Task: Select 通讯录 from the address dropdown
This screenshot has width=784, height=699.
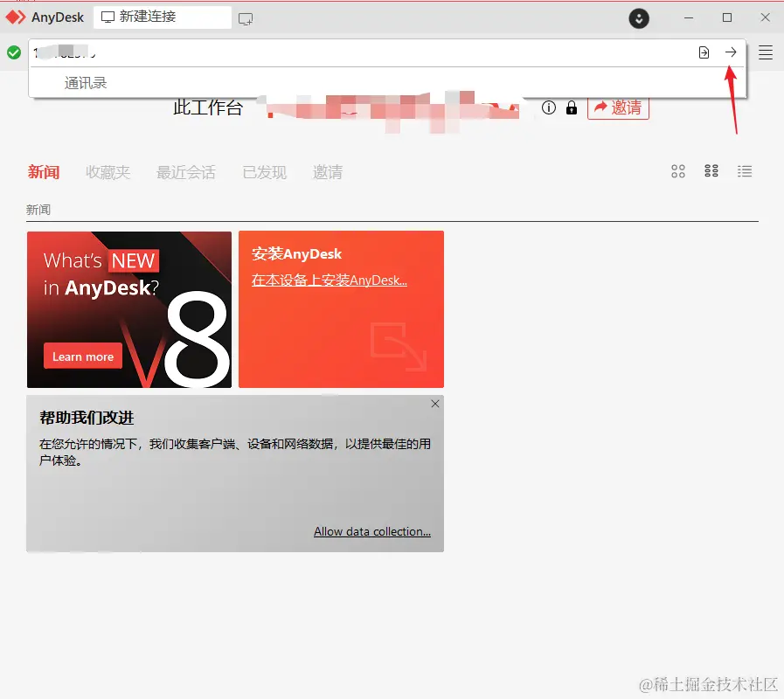Action: click(x=86, y=83)
